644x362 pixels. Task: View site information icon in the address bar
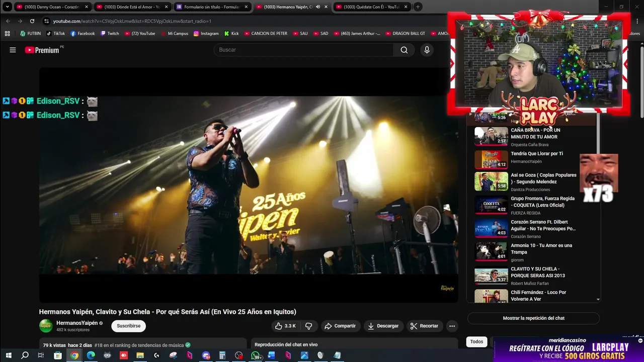click(46, 21)
